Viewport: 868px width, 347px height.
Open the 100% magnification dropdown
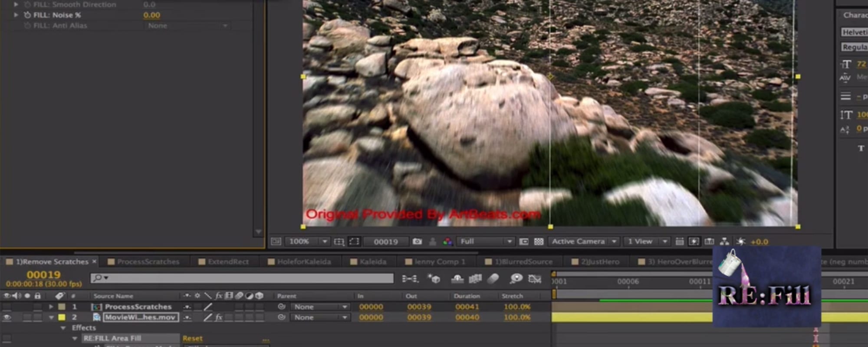[x=306, y=242]
